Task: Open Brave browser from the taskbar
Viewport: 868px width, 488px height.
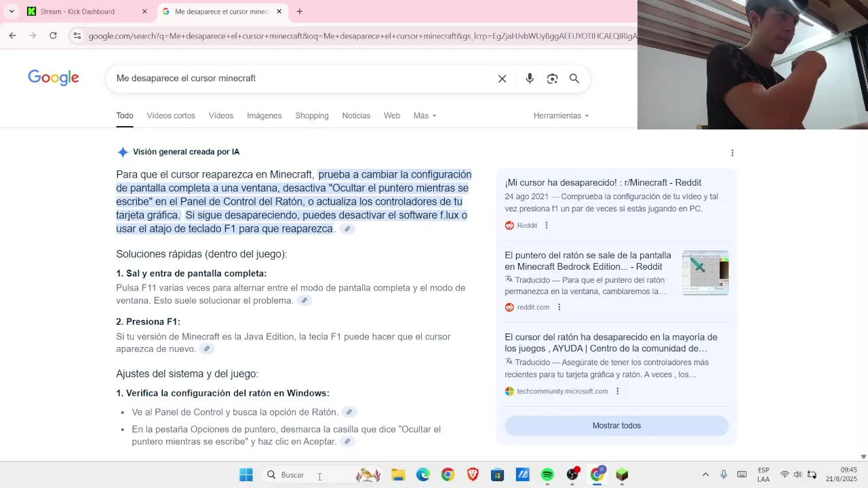Action: coord(473,475)
